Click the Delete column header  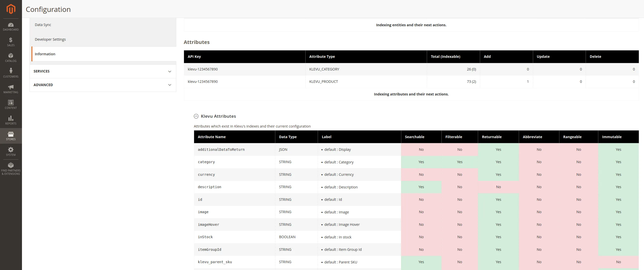(612, 57)
